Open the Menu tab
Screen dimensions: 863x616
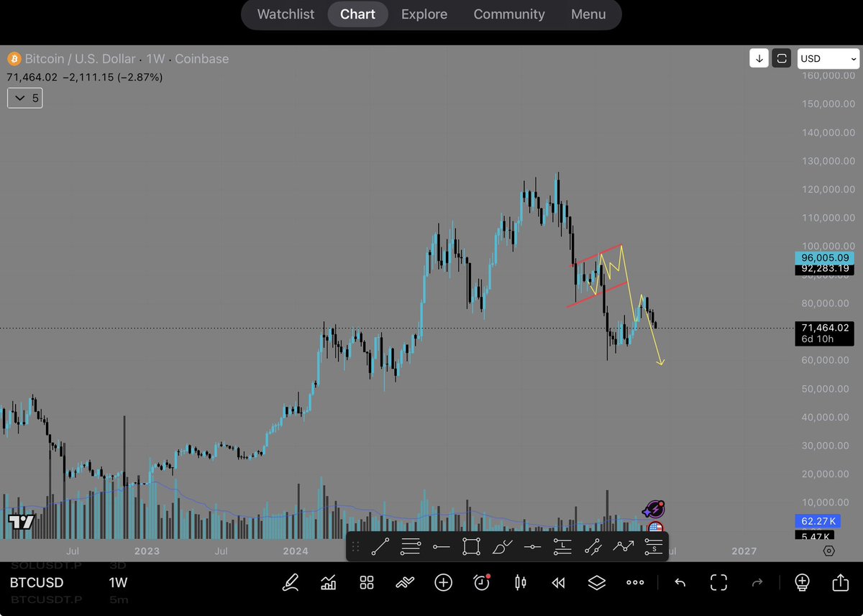pyautogui.click(x=588, y=14)
